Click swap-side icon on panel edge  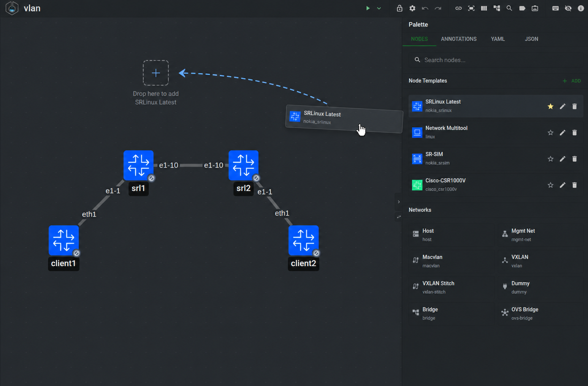(x=399, y=217)
